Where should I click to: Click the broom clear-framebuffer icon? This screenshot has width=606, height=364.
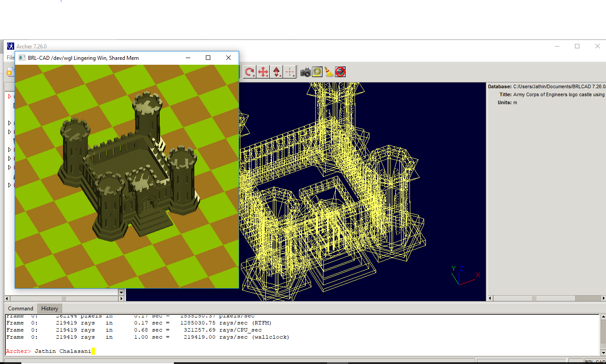tap(328, 72)
